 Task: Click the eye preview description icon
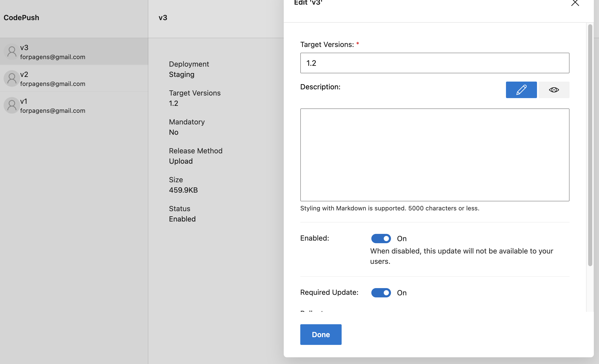pyautogui.click(x=554, y=90)
